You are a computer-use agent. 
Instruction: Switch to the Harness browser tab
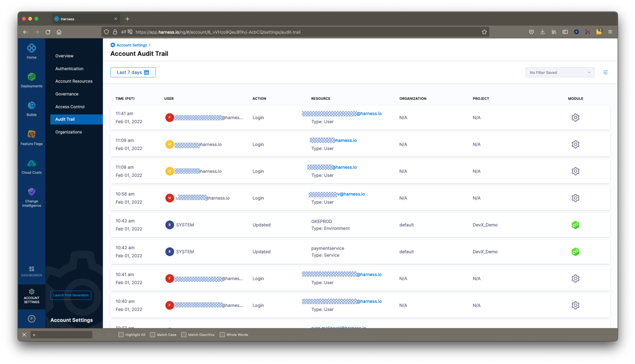click(x=85, y=19)
